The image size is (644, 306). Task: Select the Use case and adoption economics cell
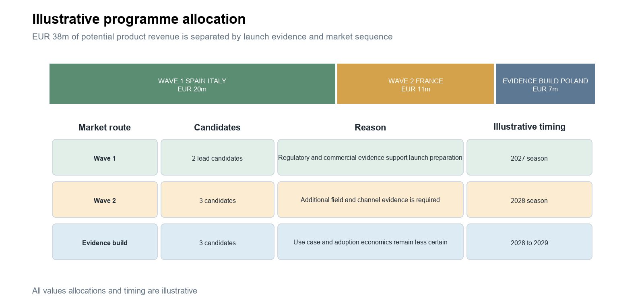(370, 242)
